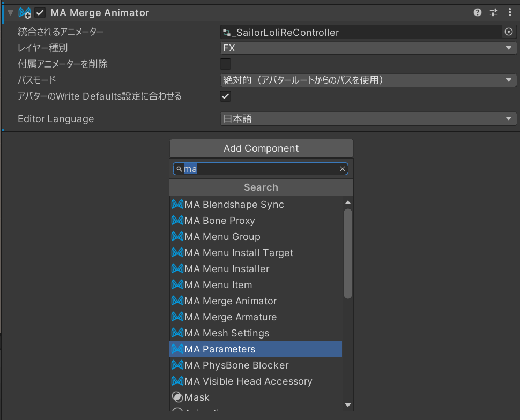Image resolution: width=520 pixels, height=420 pixels.
Task: Click the icon beside MA Parameters
Action: (x=177, y=349)
